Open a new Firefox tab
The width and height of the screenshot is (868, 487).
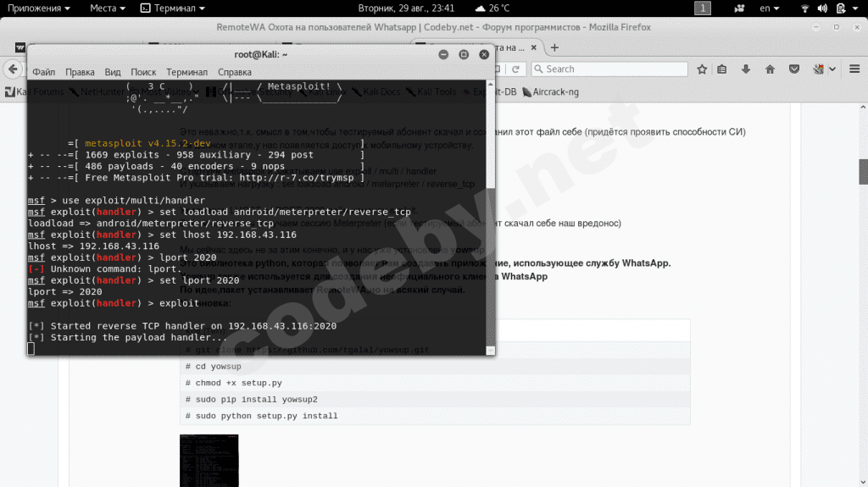[x=554, y=47]
